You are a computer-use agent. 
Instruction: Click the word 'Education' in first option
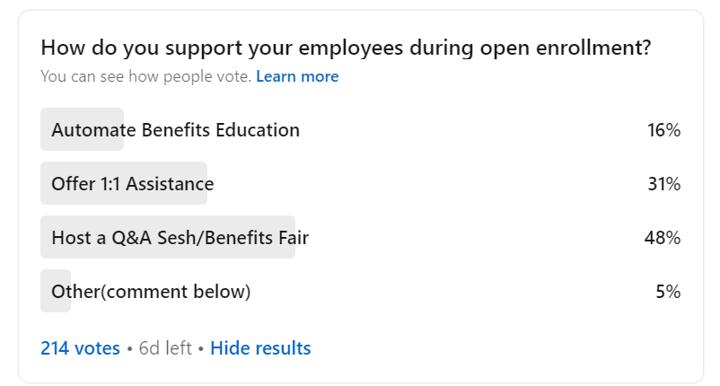258,130
